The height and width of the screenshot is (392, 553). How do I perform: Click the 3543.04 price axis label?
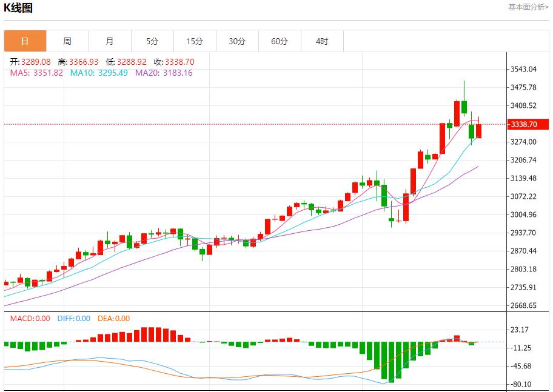[524, 69]
